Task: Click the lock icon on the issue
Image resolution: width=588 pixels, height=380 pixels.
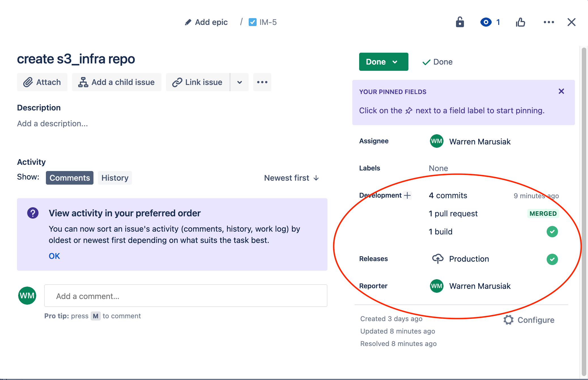Action: point(460,22)
